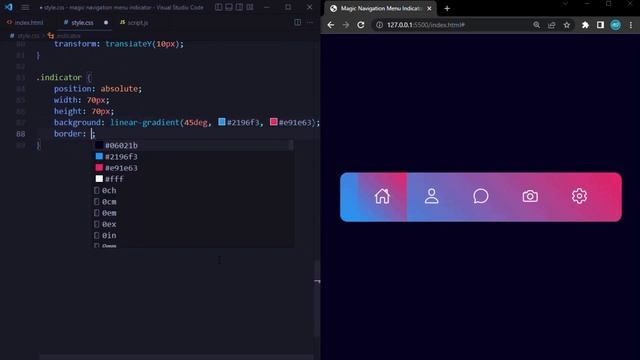Screen dimensions: 640x360
Task: Go forward in the browser
Action: pyautogui.click(x=346, y=25)
